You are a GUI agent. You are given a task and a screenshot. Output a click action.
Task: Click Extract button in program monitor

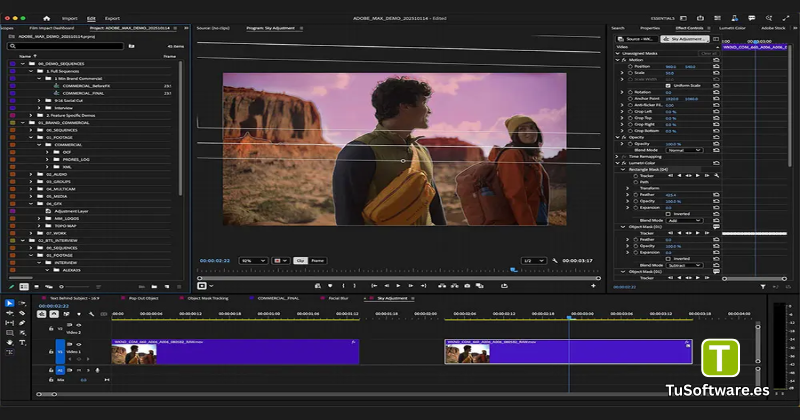(x=455, y=286)
